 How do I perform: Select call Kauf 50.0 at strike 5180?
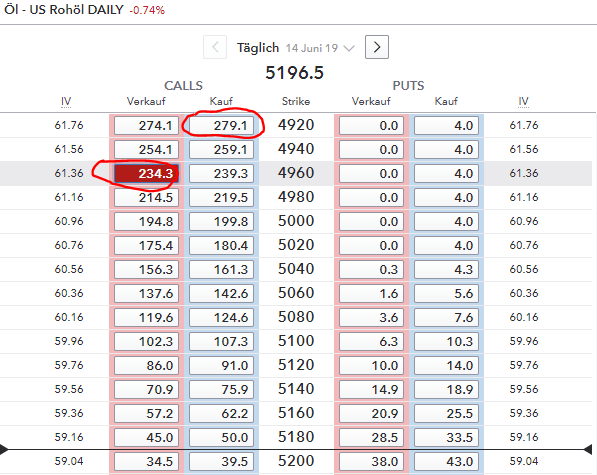coord(222,437)
